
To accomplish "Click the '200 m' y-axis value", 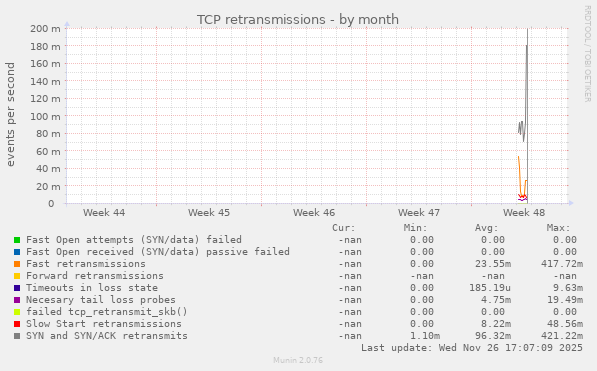I will coord(45,29).
